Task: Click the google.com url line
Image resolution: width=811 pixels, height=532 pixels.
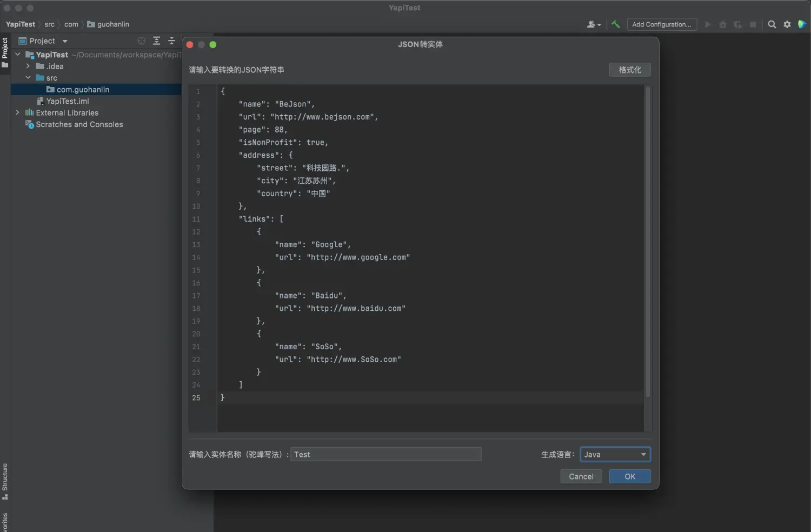Action: (x=342, y=257)
